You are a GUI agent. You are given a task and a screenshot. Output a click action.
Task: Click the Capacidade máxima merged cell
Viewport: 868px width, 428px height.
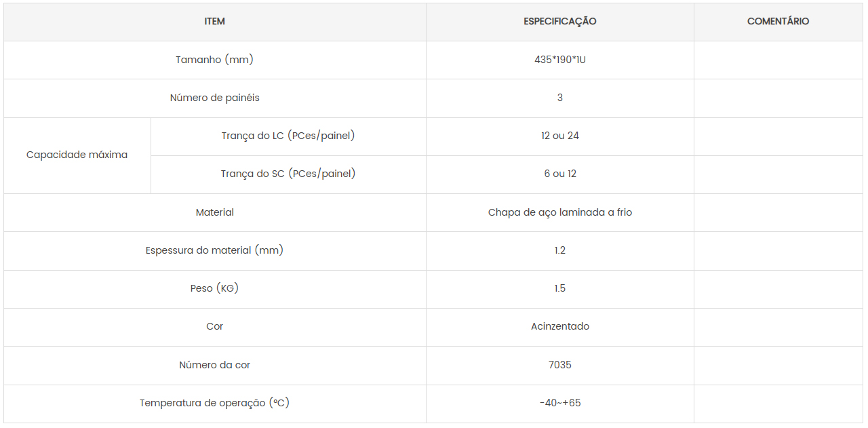point(77,155)
